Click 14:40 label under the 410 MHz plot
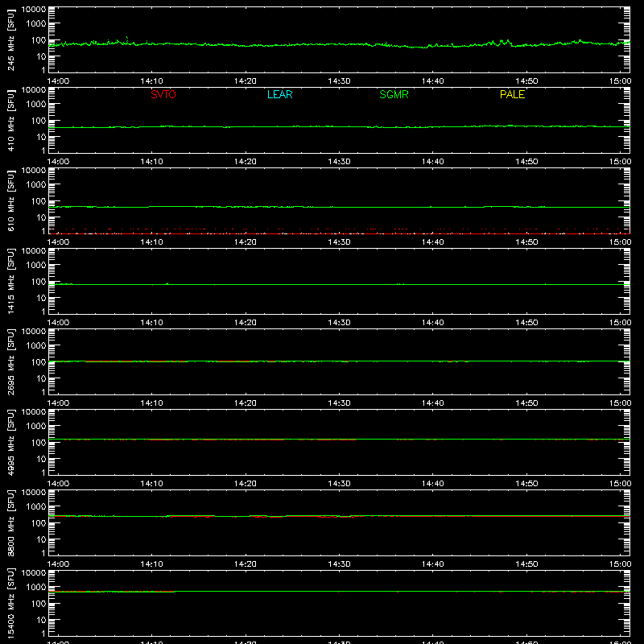This screenshot has height=644, width=644. [x=433, y=162]
